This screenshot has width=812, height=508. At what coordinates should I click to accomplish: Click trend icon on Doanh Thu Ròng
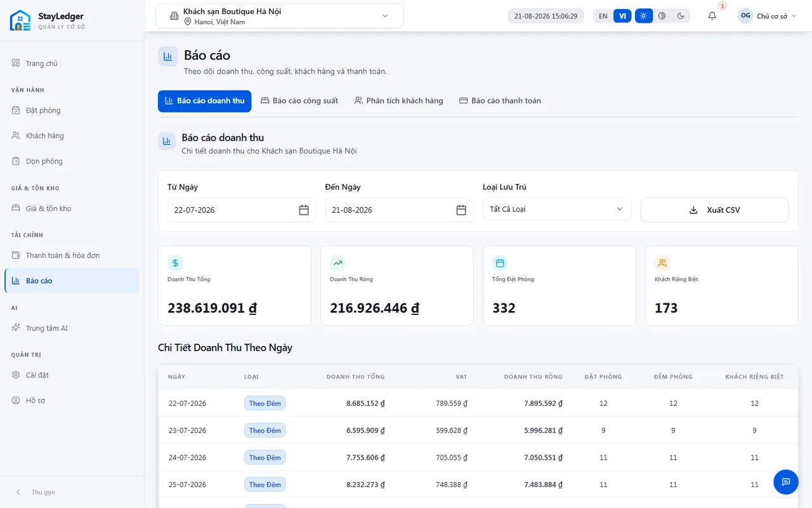click(x=338, y=263)
